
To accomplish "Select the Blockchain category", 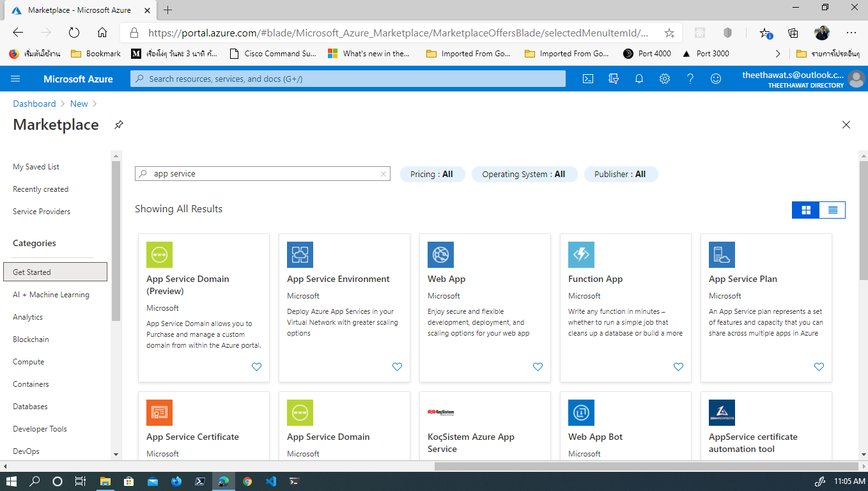I will (31, 339).
